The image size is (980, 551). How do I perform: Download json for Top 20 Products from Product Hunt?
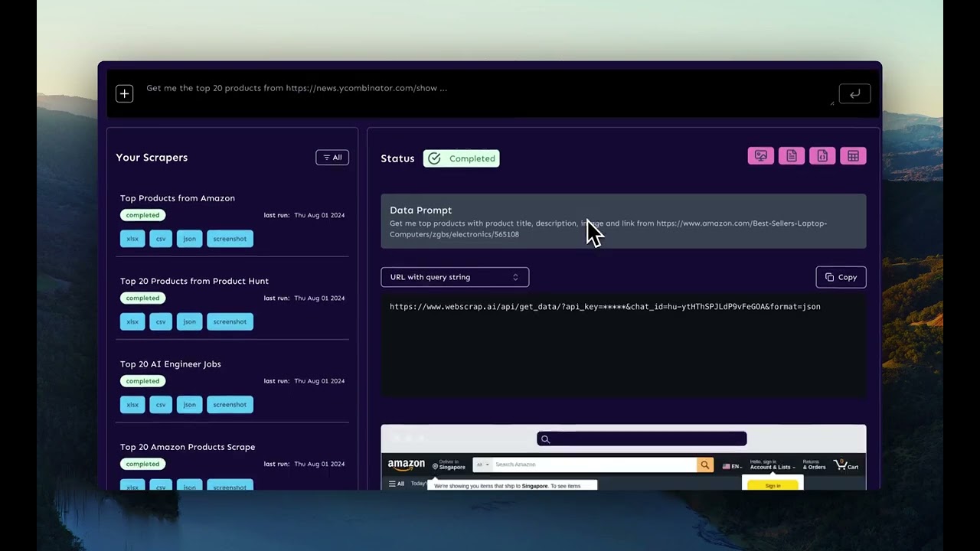click(189, 321)
